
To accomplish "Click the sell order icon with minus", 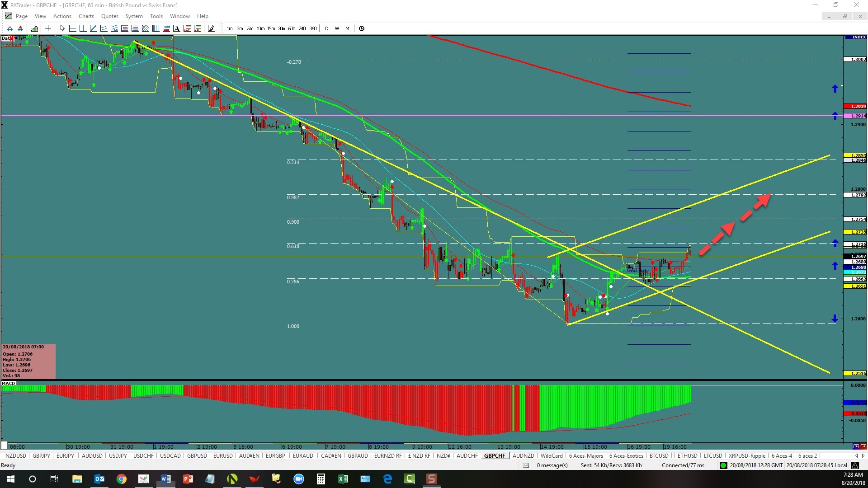I will 10,28.
